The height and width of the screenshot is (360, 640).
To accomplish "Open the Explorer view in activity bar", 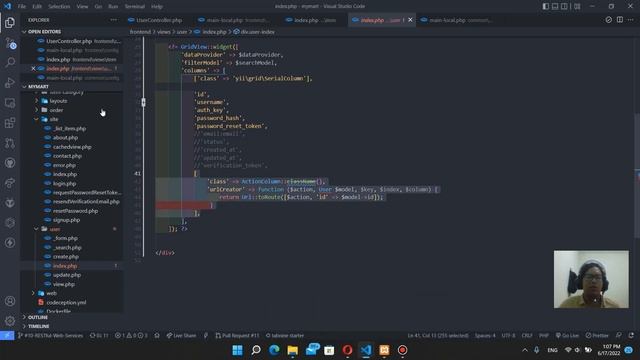I will (x=10, y=23).
